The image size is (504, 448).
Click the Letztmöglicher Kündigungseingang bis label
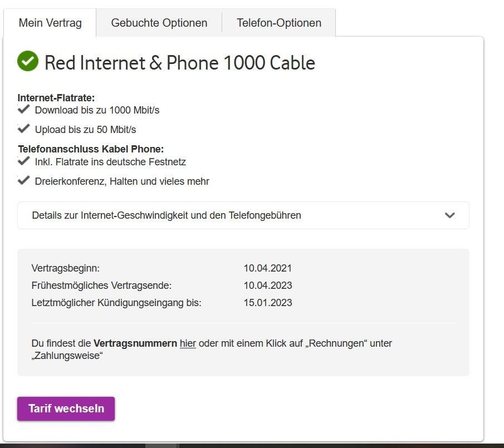[116, 303]
